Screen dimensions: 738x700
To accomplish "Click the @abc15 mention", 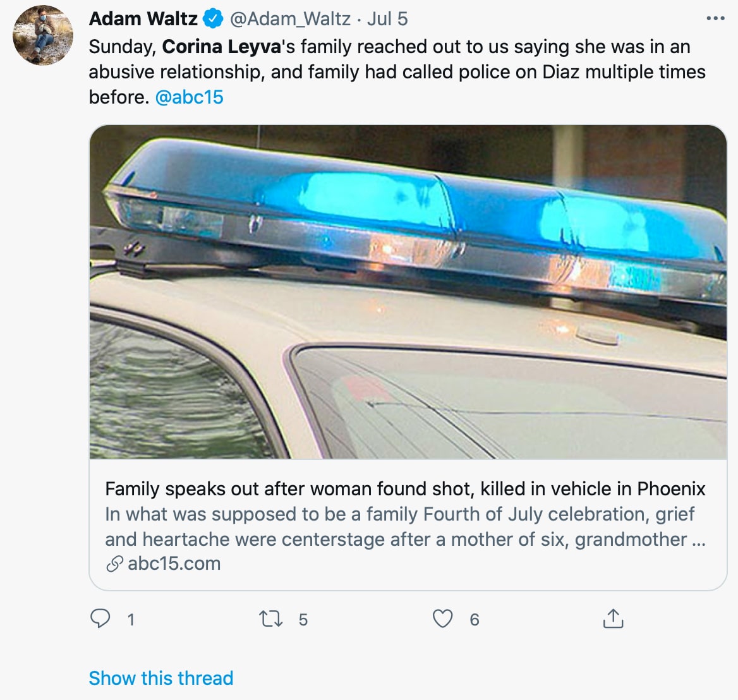I will coord(189,97).
